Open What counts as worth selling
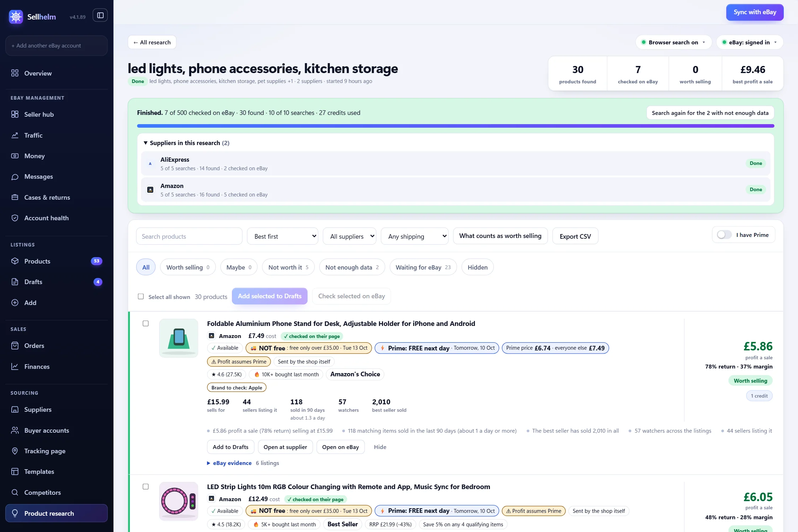 500,236
